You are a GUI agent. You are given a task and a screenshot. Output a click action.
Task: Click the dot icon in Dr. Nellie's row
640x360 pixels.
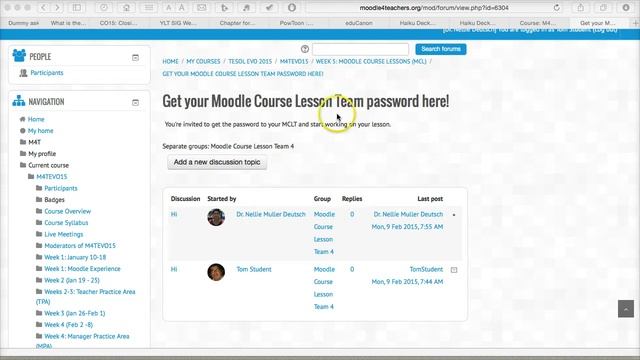454,215
